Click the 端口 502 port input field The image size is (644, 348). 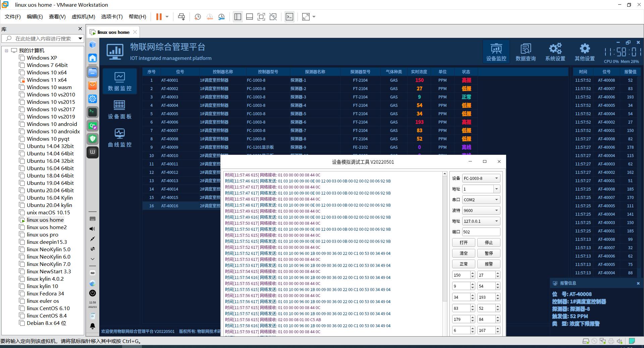[x=481, y=232]
